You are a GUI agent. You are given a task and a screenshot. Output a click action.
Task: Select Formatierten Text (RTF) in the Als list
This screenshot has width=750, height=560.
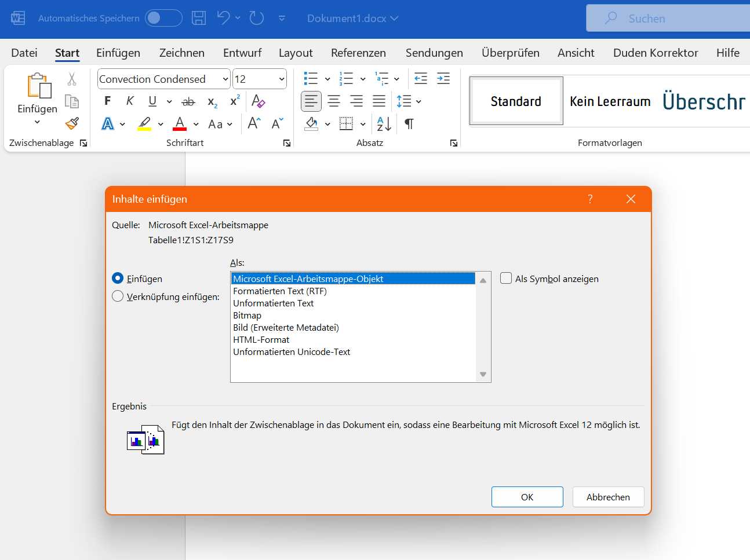(x=280, y=291)
